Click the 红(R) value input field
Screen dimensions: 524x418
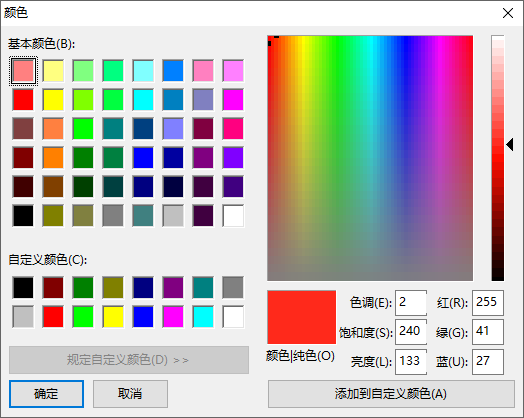tap(488, 303)
